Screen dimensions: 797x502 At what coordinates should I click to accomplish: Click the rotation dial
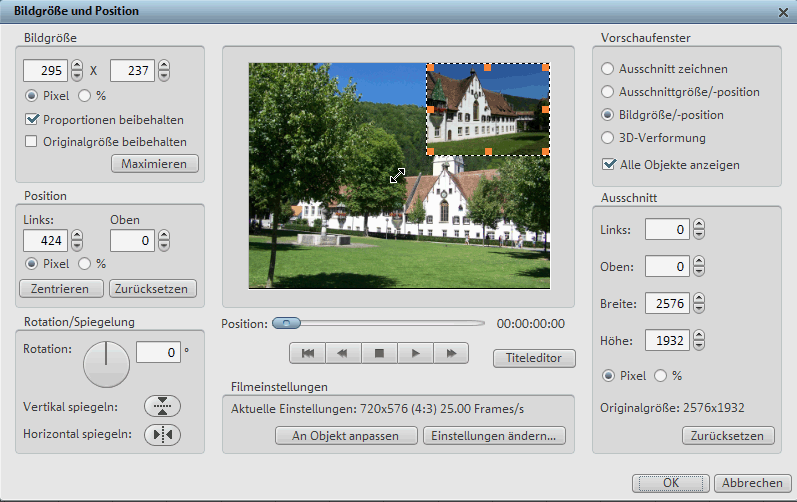(x=106, y=364)
